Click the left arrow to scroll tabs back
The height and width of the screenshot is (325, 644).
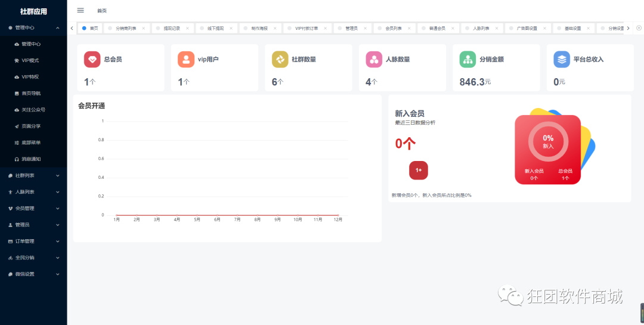[x=72, y=28]
